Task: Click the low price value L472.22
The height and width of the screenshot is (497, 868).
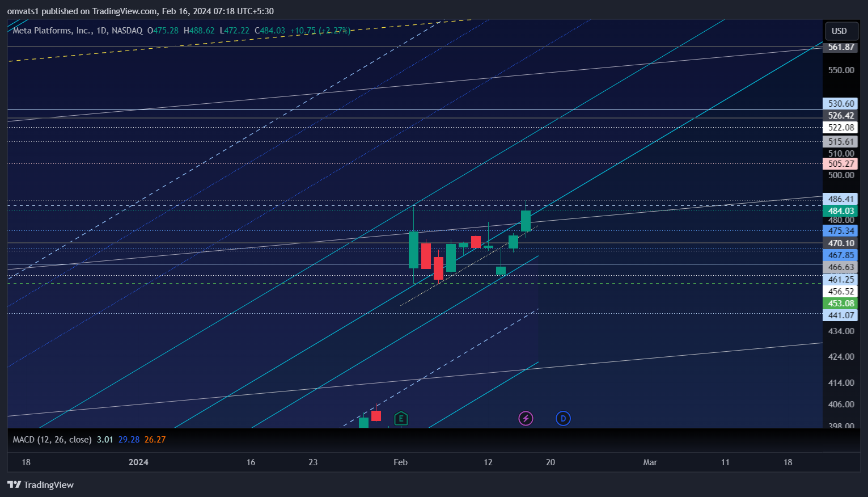Action: [x=235, y=31]
